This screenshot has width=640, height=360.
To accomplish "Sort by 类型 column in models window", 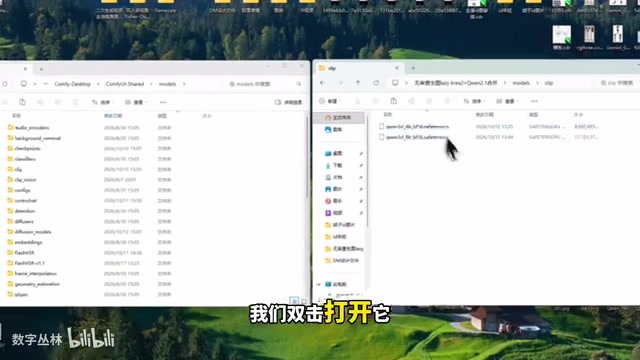I will point(162,116).
